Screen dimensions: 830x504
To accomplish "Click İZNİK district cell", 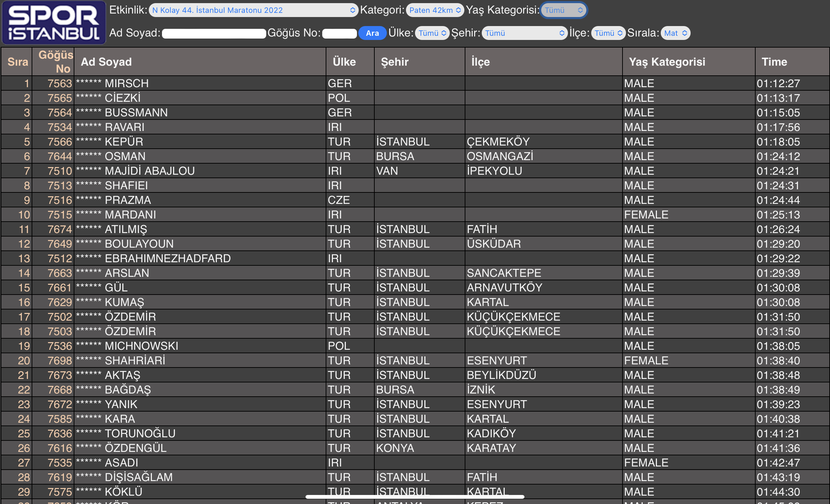I will pos(544,390).
